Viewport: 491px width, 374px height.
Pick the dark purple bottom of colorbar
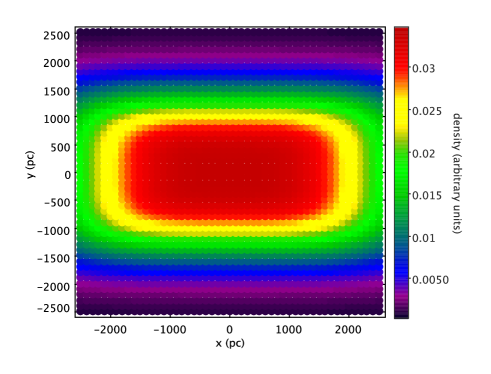pyautogui.click(x=401, y=313)
